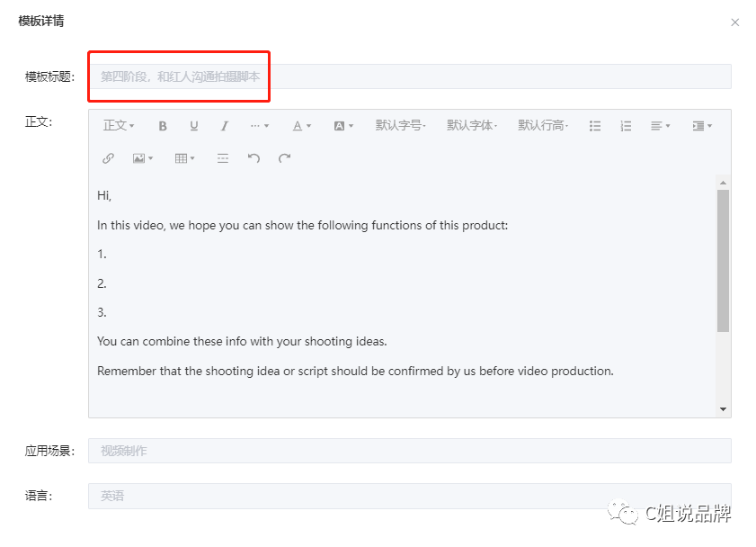Click the 模板标题 title input field
Screen dimensions: 756x547
410,76
